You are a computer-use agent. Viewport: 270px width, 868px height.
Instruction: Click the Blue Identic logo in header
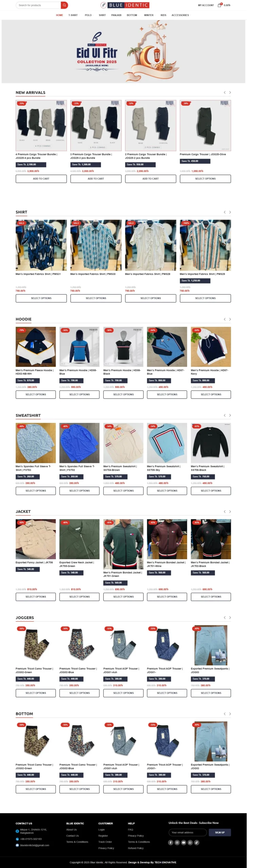(125, 5)
